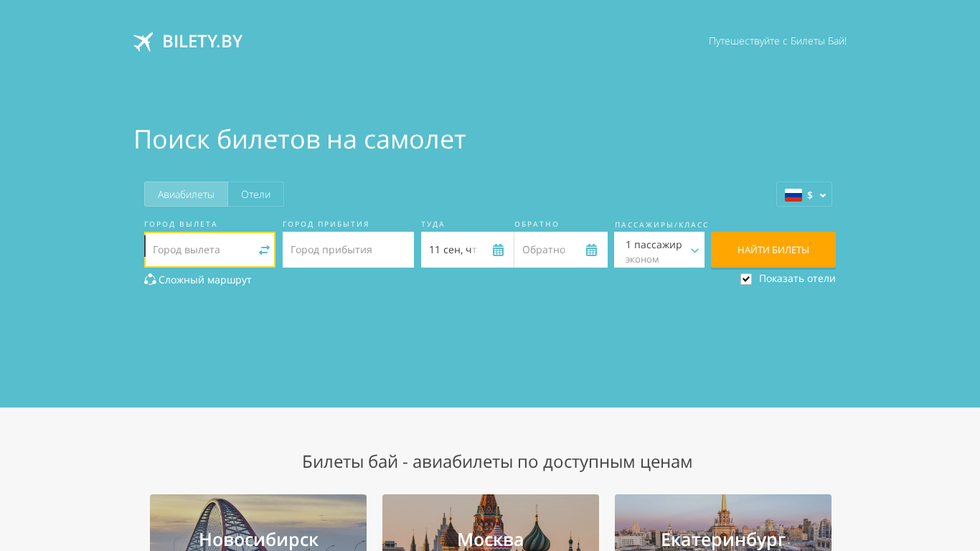Select the 'Обратно' return date field
The image size is (980, 551).
[x=561, y=250]
